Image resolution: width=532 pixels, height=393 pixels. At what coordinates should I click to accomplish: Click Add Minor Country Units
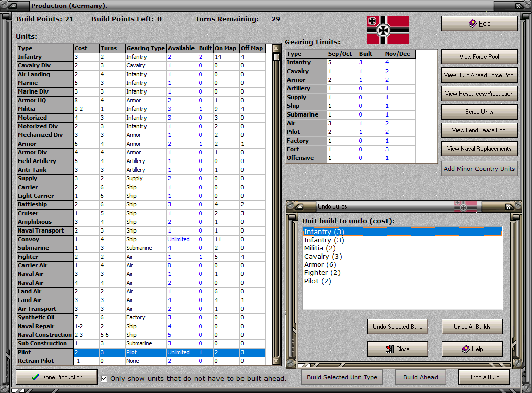[479, 169]
